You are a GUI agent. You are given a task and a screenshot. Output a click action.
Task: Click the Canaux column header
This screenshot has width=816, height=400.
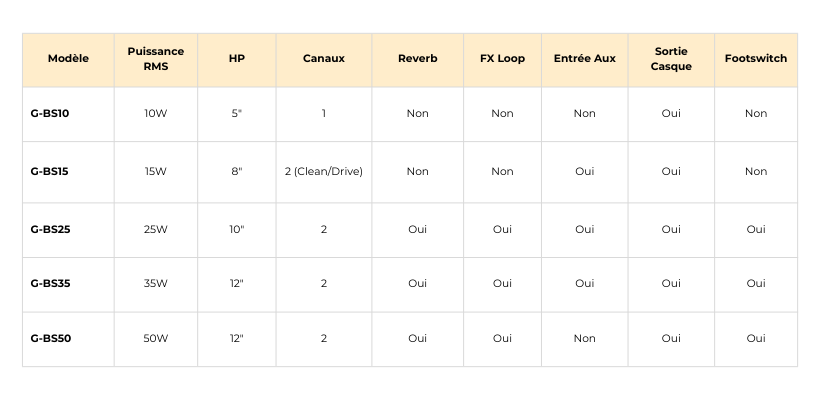click(x=324, y=58)
